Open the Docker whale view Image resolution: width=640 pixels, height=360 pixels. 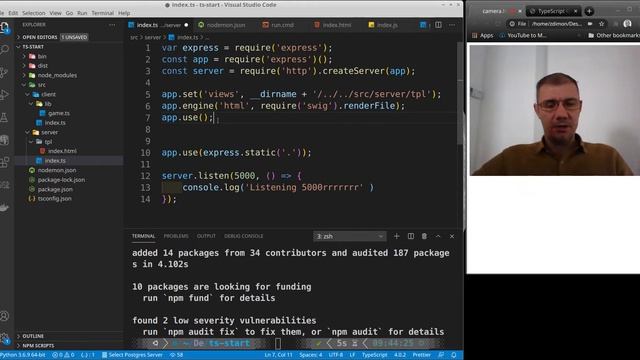coord(4,208)
